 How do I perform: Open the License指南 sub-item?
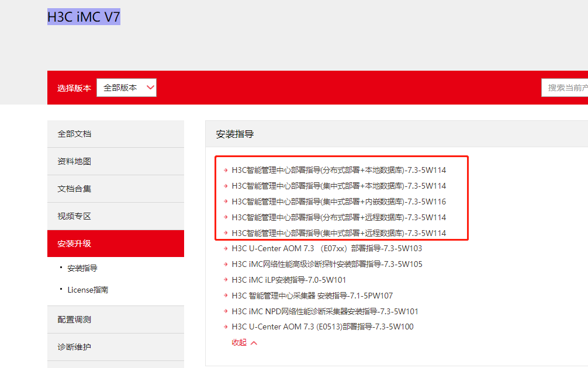[88, 290]
